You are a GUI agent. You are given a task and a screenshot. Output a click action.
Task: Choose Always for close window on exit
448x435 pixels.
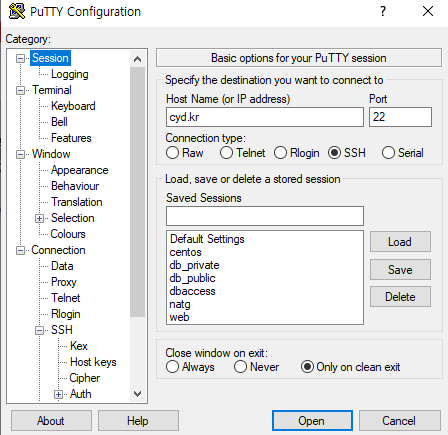[172, 367]
